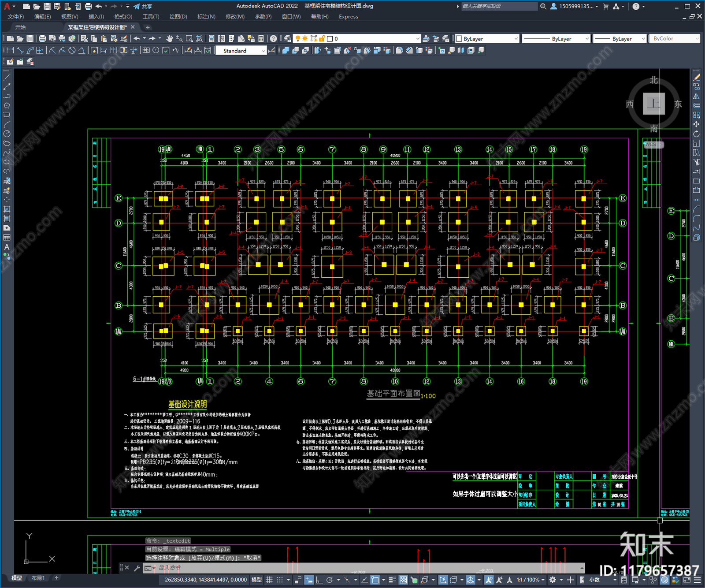
Task: Switch to the 开始 start tab
Action: pos(20,27)
